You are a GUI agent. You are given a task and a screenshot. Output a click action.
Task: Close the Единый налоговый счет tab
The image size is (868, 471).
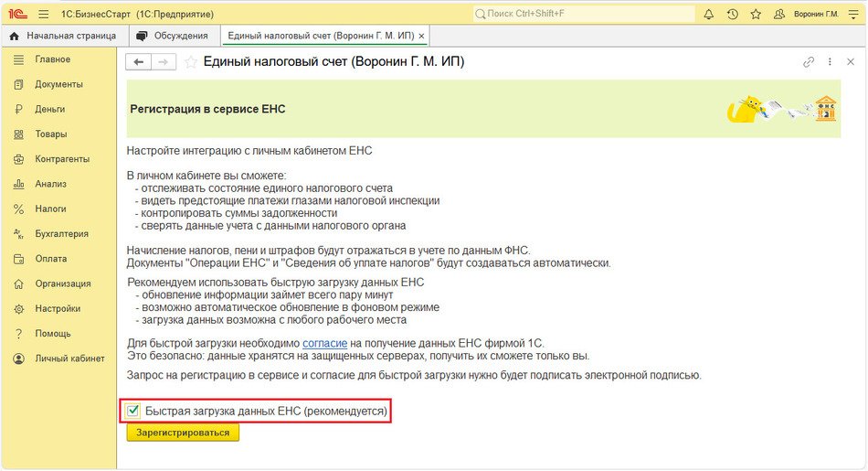coord(422,36)
